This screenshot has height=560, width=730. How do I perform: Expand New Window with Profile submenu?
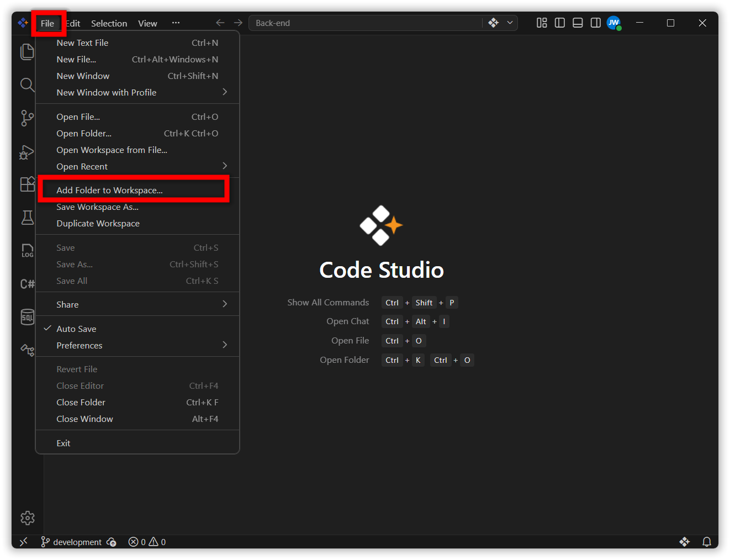coord(137,92)
